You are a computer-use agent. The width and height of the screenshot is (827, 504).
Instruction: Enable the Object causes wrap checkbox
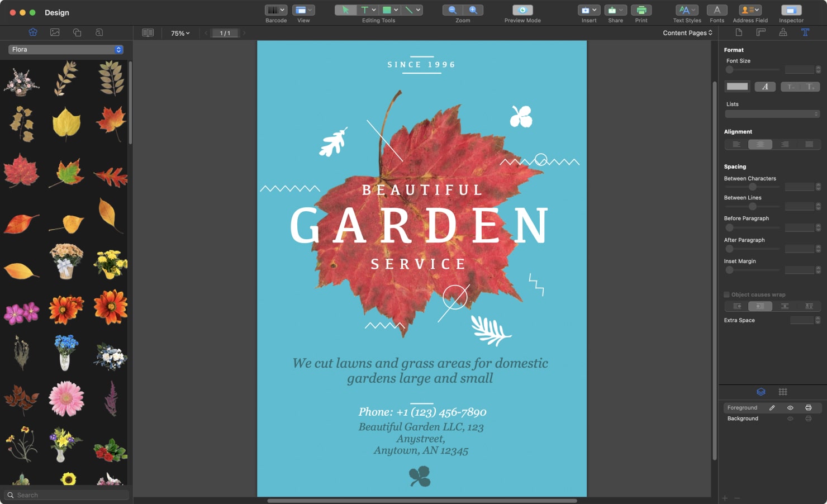pos(727,294)
